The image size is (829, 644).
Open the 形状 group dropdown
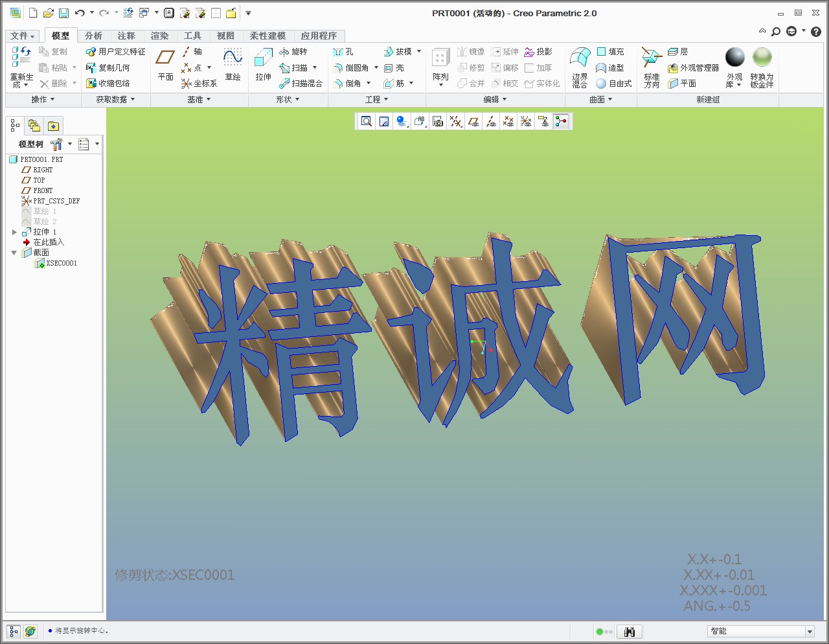pos(288,100)
